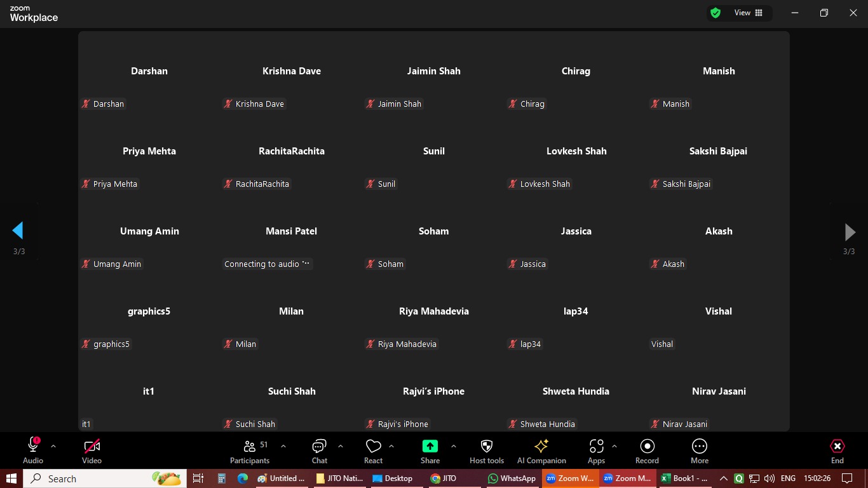Click the encryption shield icon at the top
The height and width of the screenshot is (488, 868).
(x=715, y=13)
